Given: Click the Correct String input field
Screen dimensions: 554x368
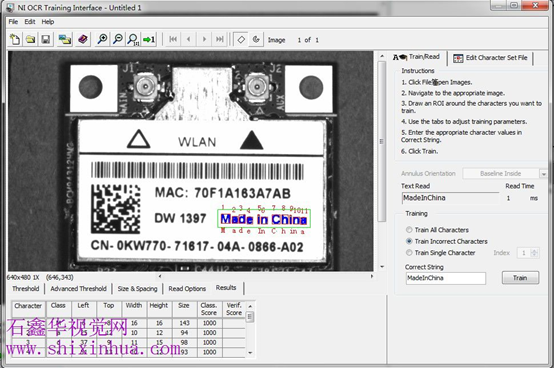Looking at the screenshot, I should [446, 278].
